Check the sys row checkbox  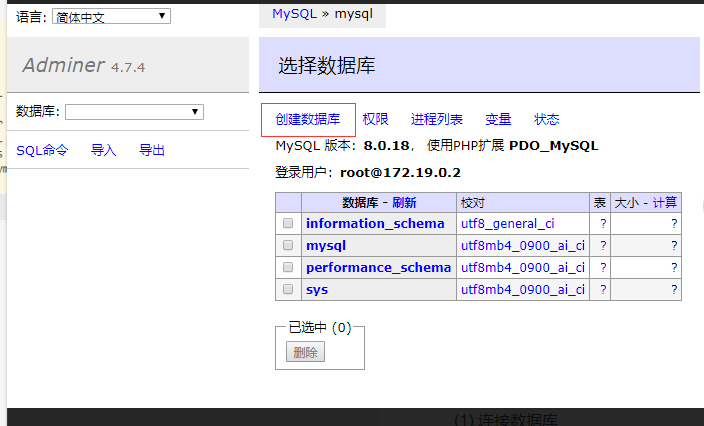[x=288, y=289]
